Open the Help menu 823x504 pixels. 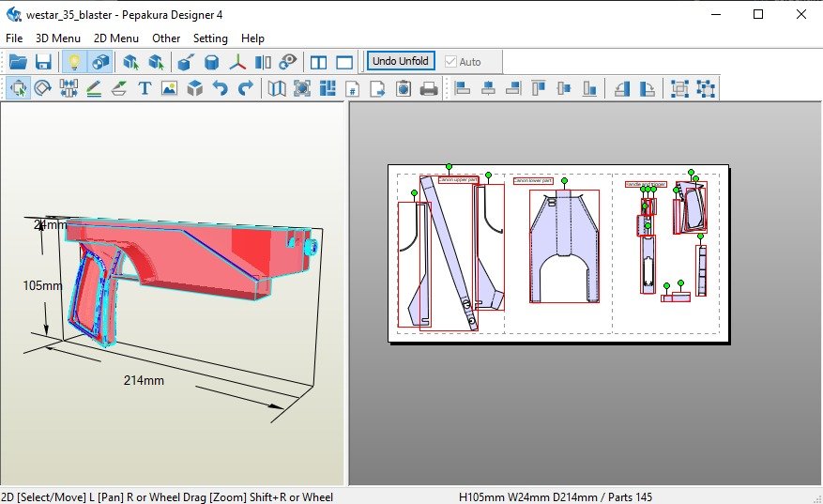252,38
